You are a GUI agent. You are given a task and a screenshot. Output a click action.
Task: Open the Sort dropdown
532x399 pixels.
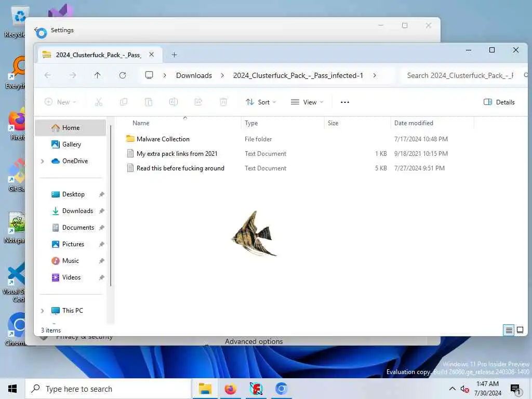(261, 102)
